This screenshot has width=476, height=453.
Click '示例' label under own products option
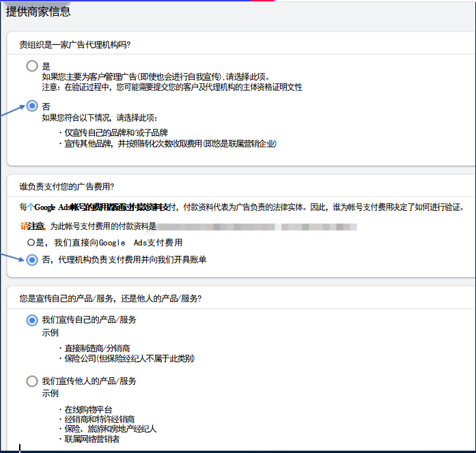[x=50, y=333]
